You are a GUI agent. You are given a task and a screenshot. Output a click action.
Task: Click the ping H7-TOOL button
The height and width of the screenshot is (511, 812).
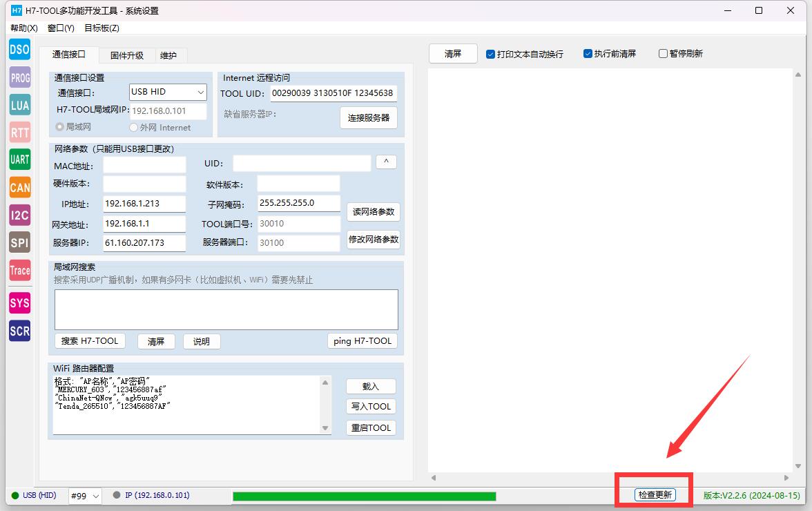(x=362, y=340)
